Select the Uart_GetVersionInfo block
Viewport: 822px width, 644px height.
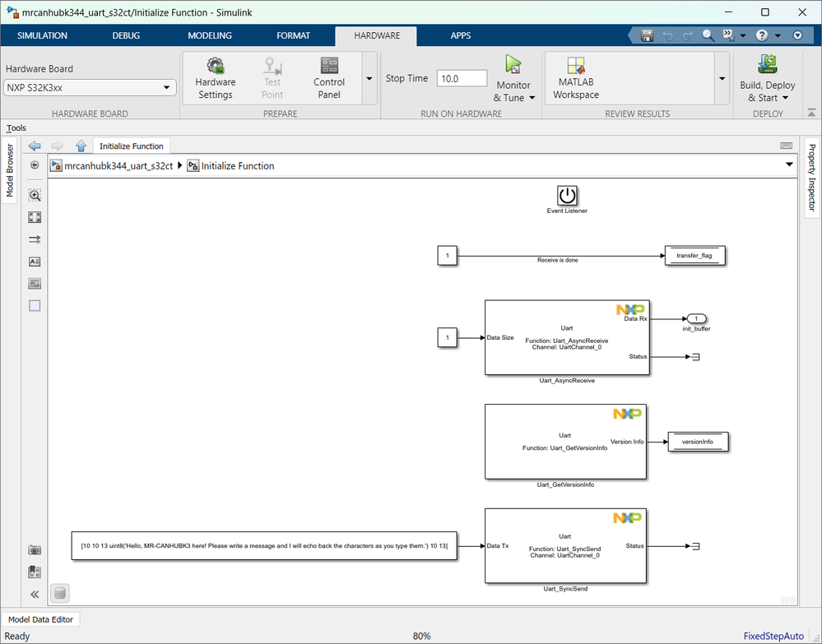[x=565, y=442]
